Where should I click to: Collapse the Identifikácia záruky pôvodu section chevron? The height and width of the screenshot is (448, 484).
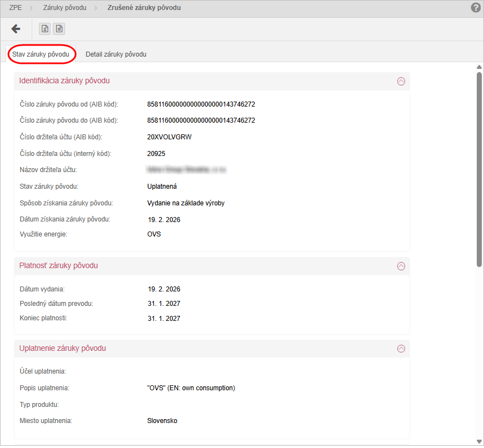click(401, 81)
